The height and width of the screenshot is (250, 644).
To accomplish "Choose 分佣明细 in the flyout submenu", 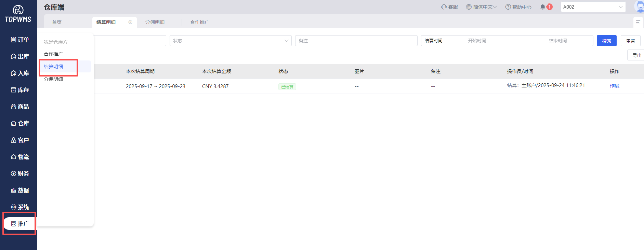I will 53,79.
